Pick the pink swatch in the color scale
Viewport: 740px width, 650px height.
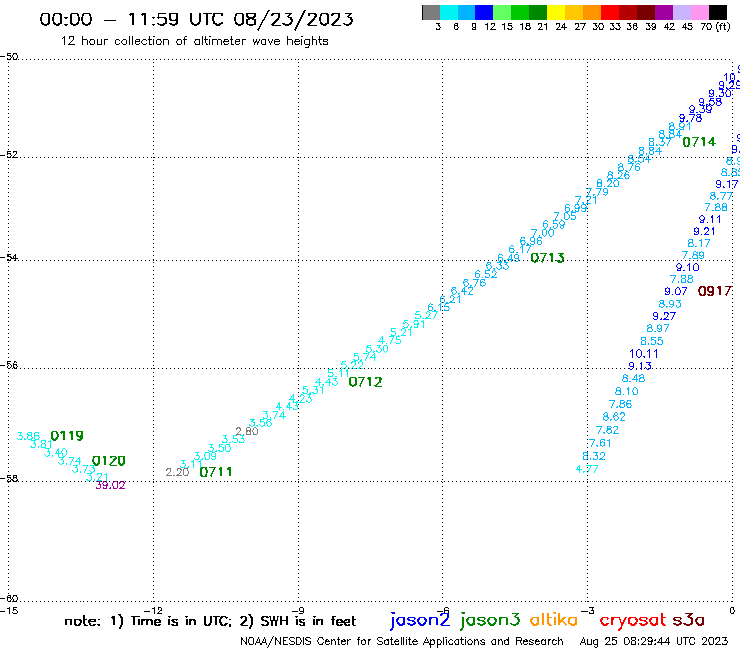700,12
